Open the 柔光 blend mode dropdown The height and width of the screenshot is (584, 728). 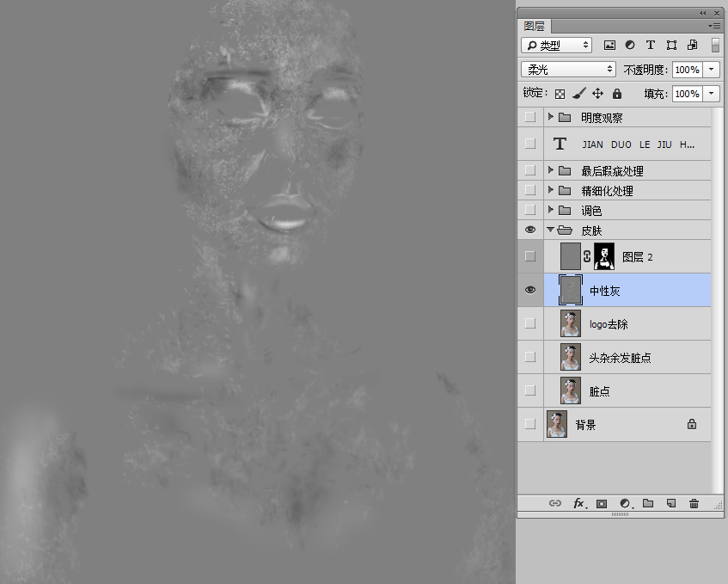(x=568, y=70)
